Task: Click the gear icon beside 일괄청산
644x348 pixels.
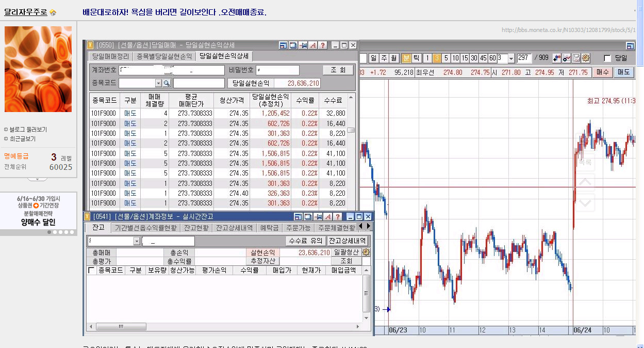Action: point(366,252)
